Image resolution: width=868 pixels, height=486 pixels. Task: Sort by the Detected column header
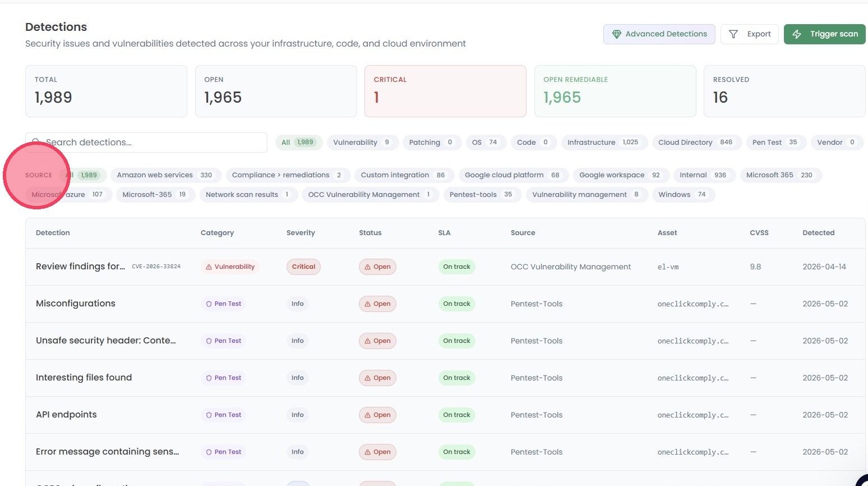click(x=818, y=233)
